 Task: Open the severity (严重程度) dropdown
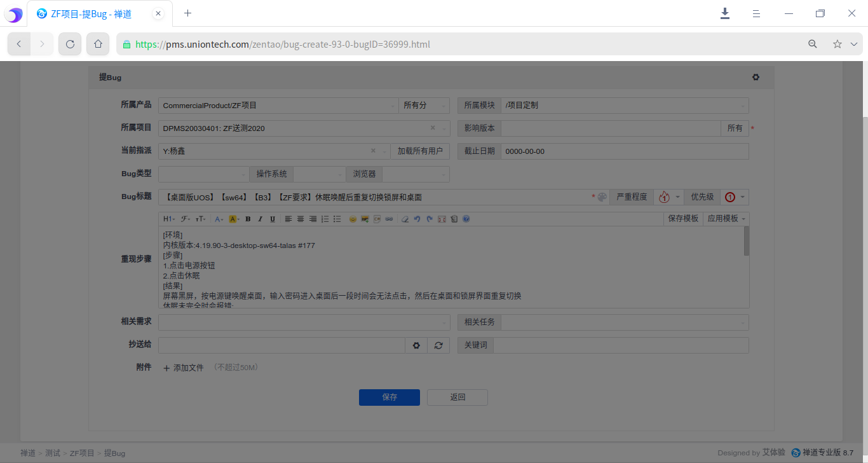(x=670, y=197)
